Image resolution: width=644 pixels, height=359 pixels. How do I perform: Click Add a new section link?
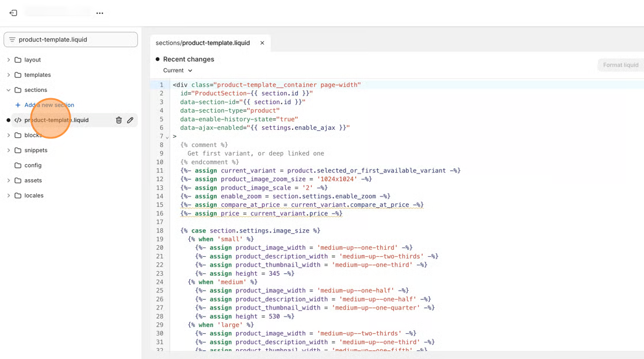pos(49,105)
